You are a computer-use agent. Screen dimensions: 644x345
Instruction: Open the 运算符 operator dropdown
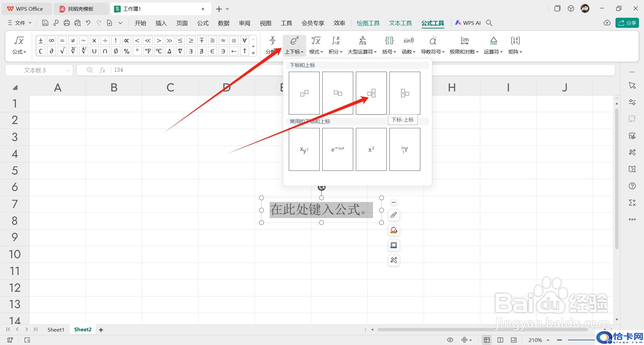(x=493, y=46)
